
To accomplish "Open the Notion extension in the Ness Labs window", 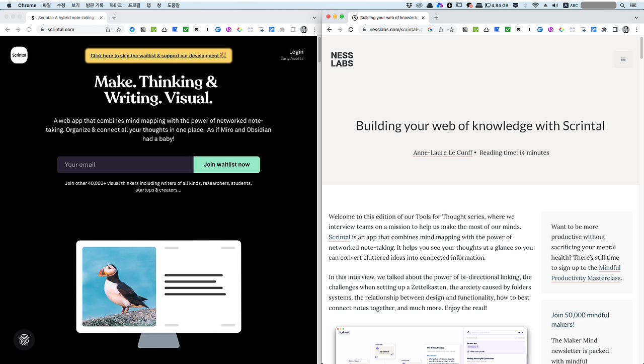I will click(x=465, y=30).
